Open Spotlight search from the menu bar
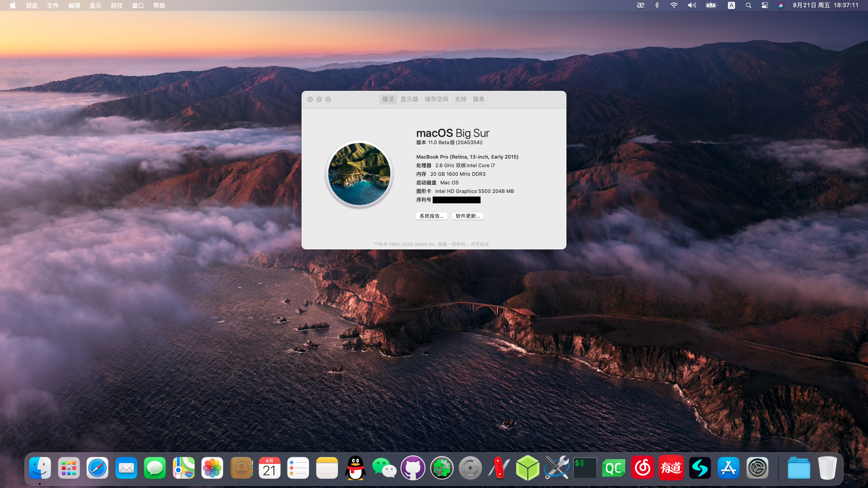 (x=749, y=5)
